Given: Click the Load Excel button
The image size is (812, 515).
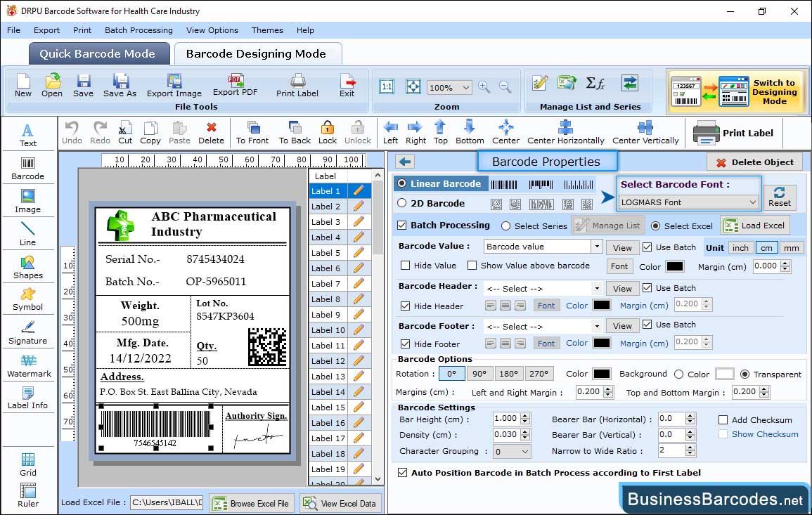Looking at the screenshot, I should [x=754, y=225].
